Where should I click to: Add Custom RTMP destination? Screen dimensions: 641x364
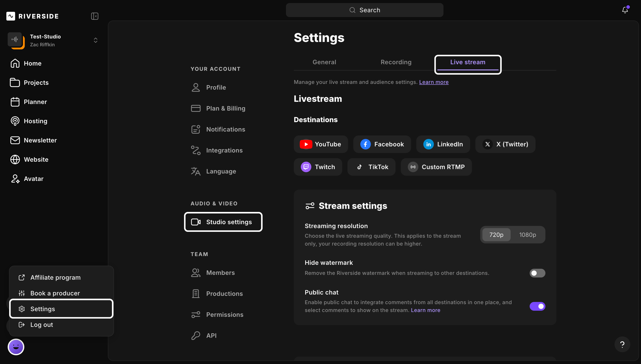coord(436,167)
